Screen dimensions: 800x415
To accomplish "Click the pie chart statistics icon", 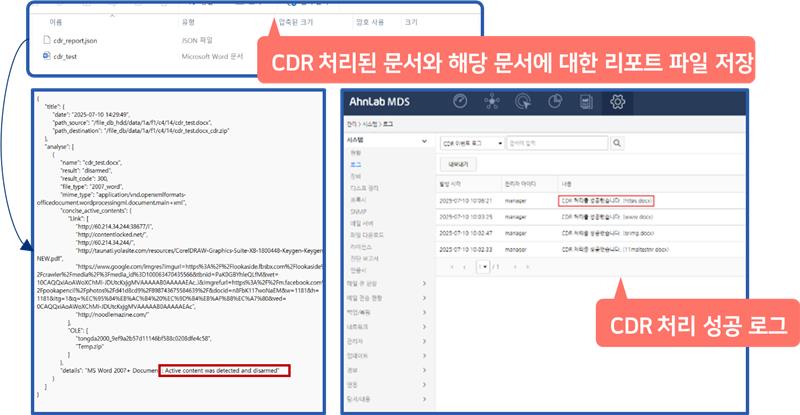I will (x=556, y=101).
